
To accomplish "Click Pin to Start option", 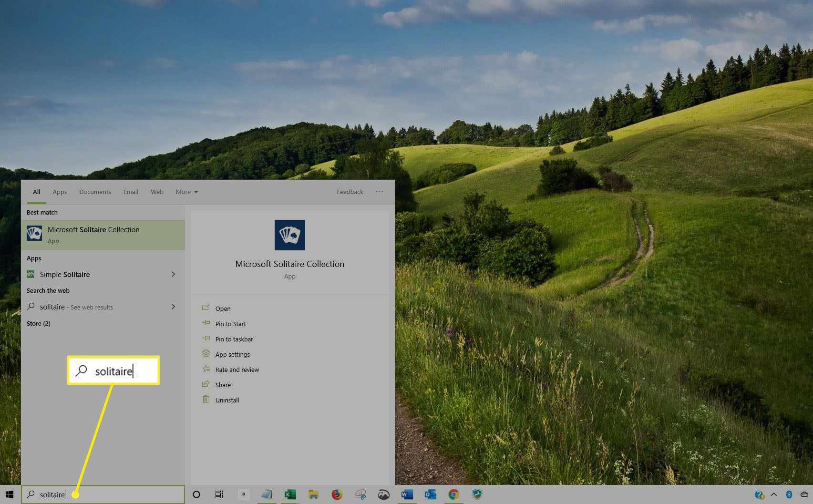I will pyautogui.click(x=230, y=324).
